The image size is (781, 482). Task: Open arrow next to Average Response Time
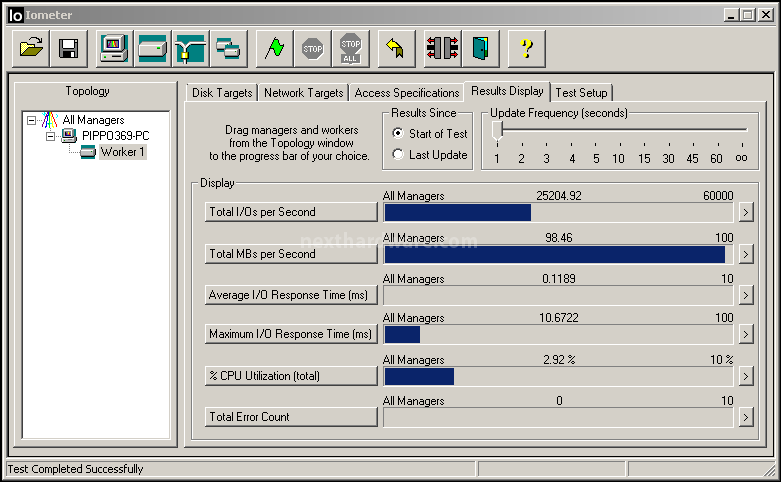point(746,295)
